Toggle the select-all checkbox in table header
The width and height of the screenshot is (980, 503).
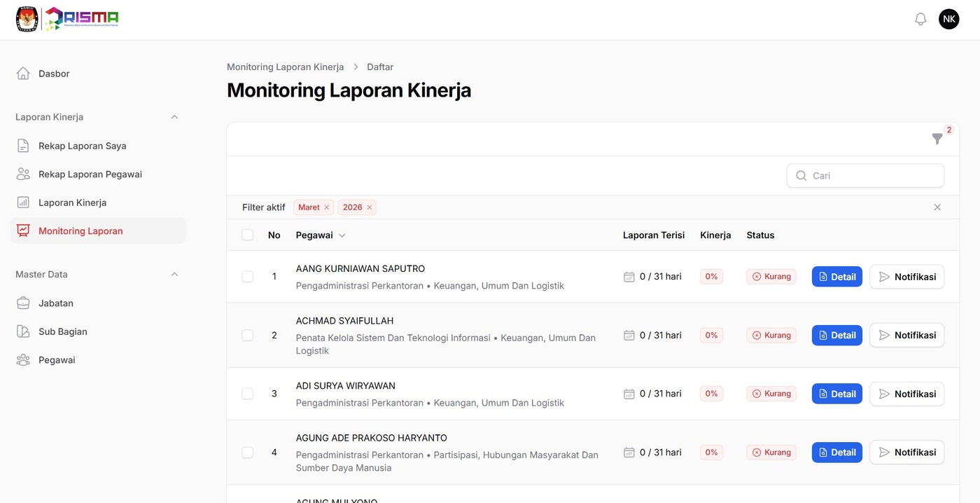tap(247, 235)
